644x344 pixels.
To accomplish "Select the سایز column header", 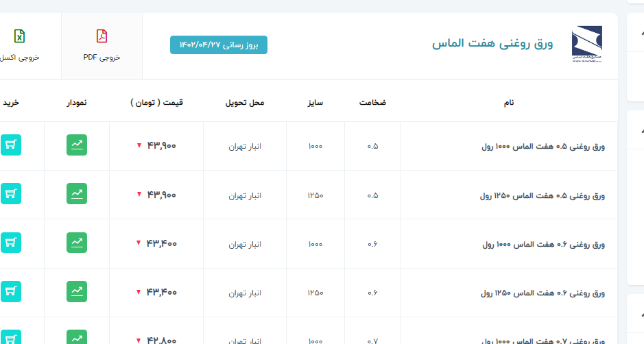I will coord(315,103).
